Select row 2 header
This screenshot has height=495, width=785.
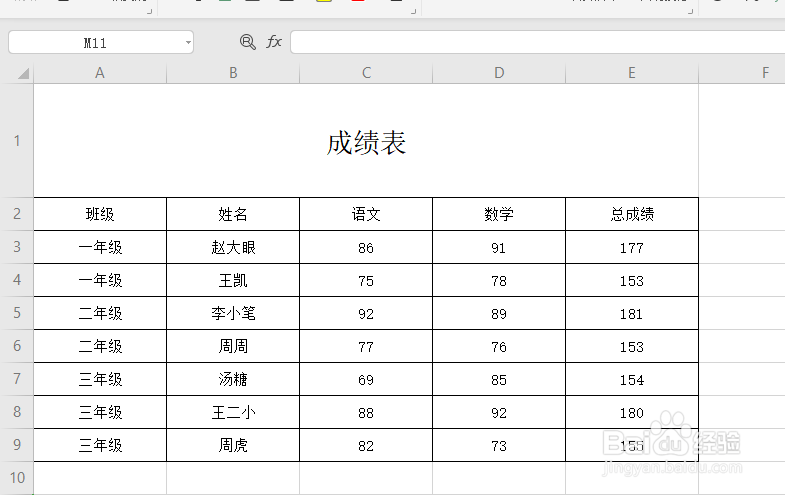tap(17, 214)
